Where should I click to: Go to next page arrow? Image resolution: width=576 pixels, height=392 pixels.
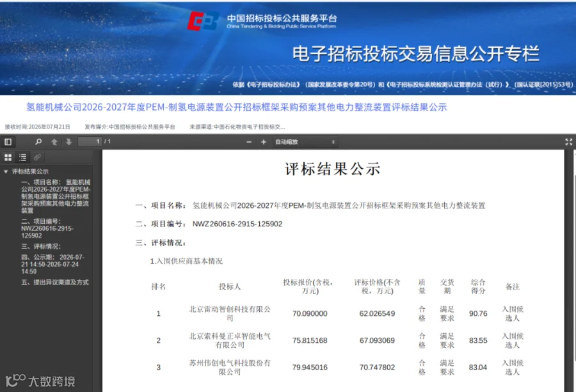coord(68,142)
